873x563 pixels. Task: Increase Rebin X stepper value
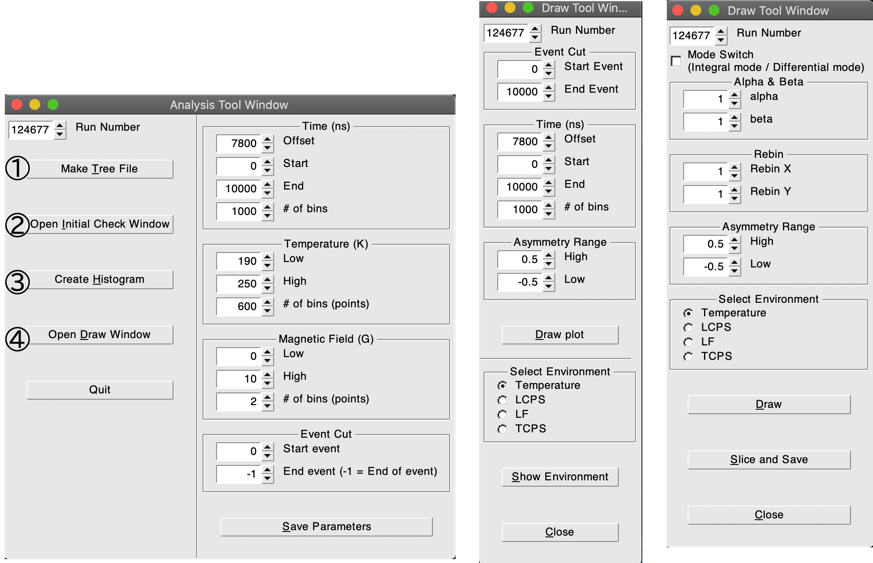click(735, 168)
